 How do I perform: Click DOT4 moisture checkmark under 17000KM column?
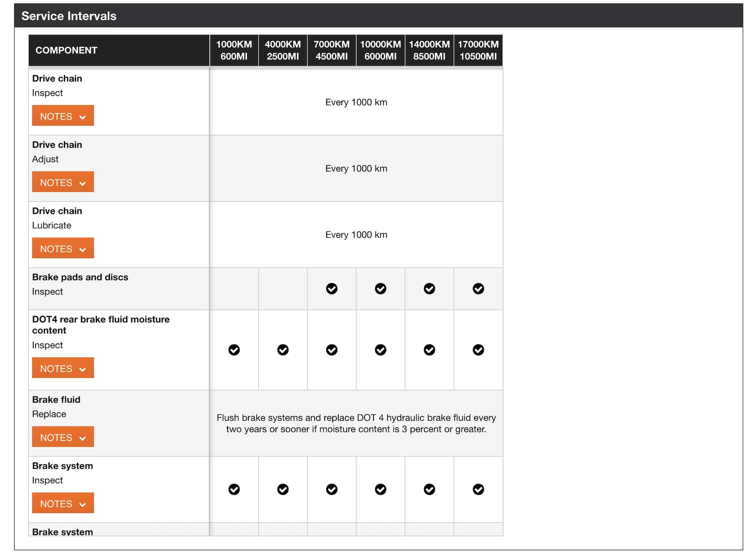point(478,350)
